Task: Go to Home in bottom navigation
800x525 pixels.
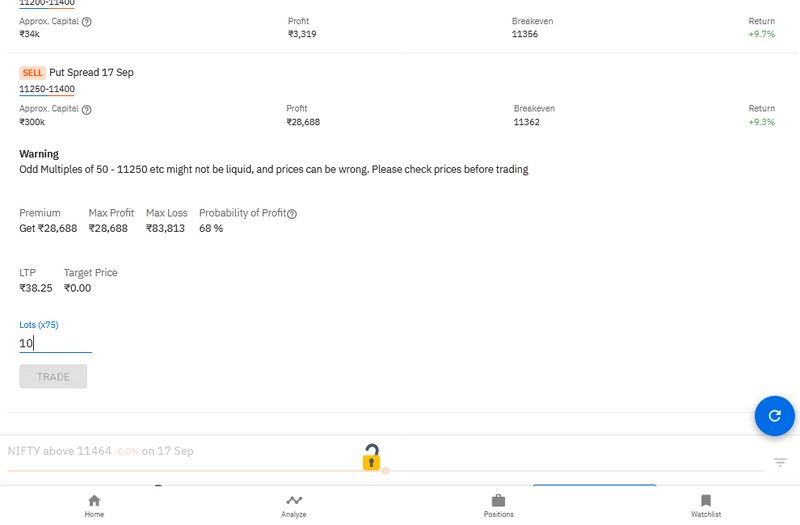Action: 94,506
